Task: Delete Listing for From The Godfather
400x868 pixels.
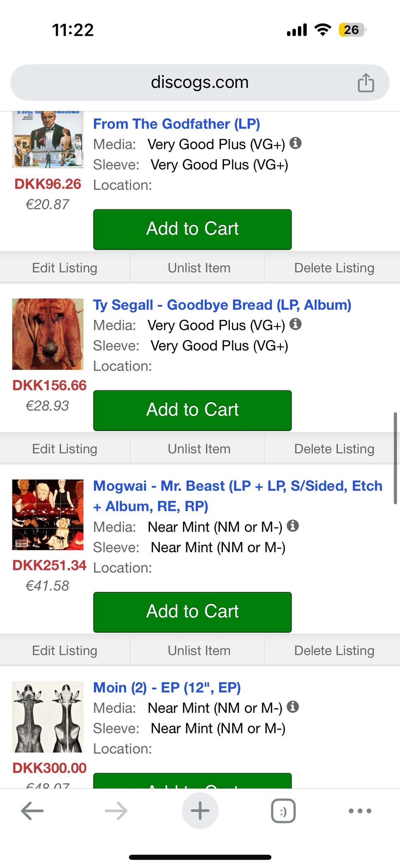Action: (334, 268)
